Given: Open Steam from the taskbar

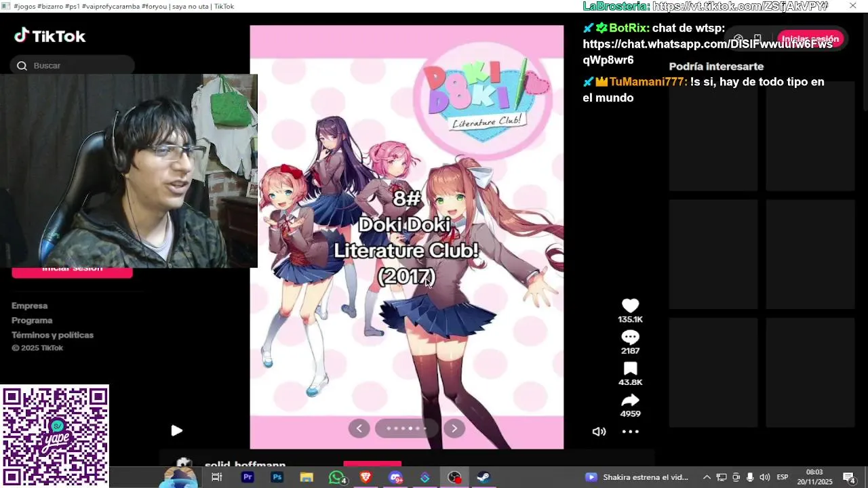Looking at the screenshot, I should coord(484,477).
